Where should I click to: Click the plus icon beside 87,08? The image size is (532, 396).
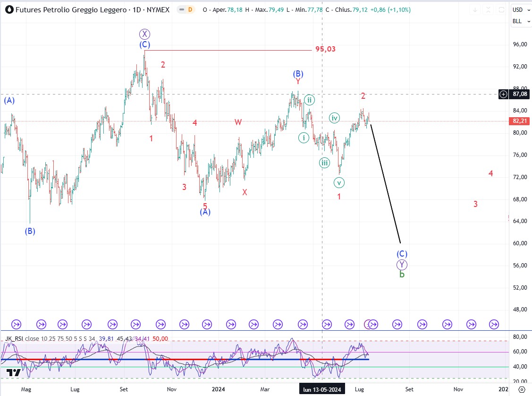(503, 94)
